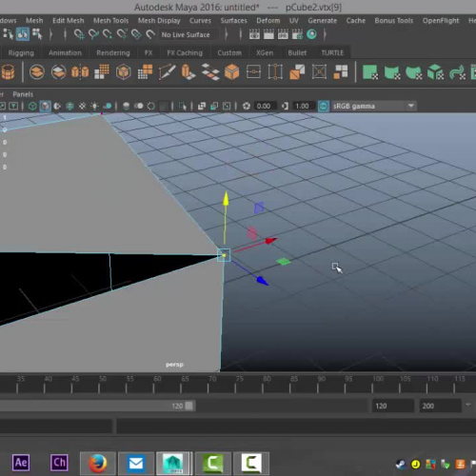
Task: Open the No Live Surface field
Action: [x=188, y=34]
